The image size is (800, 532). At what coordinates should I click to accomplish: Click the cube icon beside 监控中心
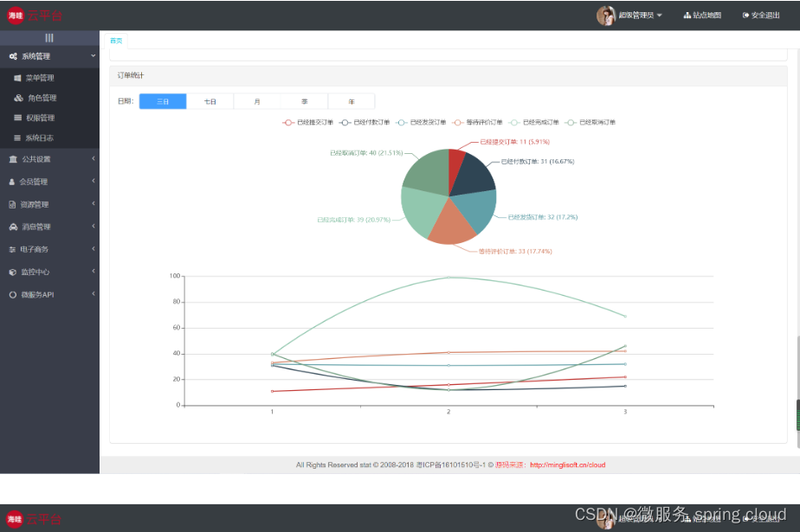pos(13,272)
